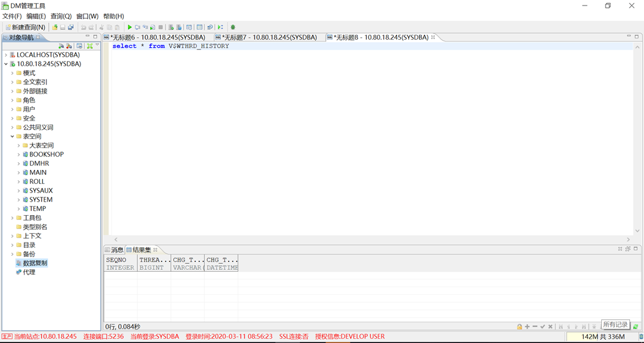Viewport: 644px width, 343px height.
Task: Expand the LOCALHOST(SYSDBA) server node
Action: [x=6, y=55]
